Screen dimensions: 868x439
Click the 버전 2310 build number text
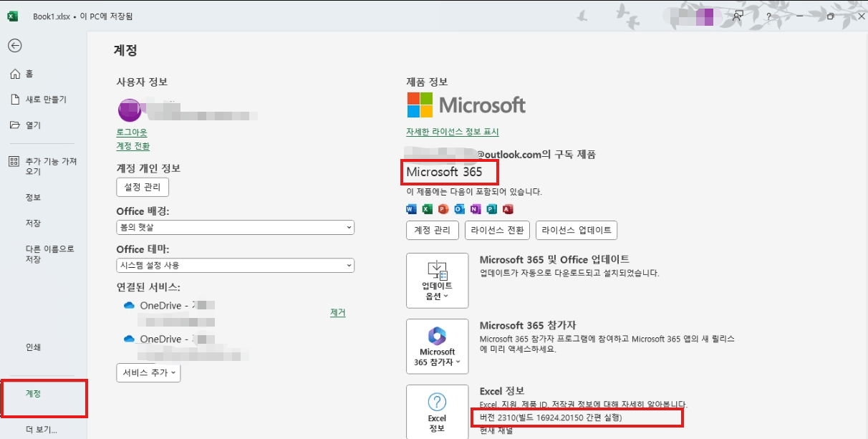550,417
